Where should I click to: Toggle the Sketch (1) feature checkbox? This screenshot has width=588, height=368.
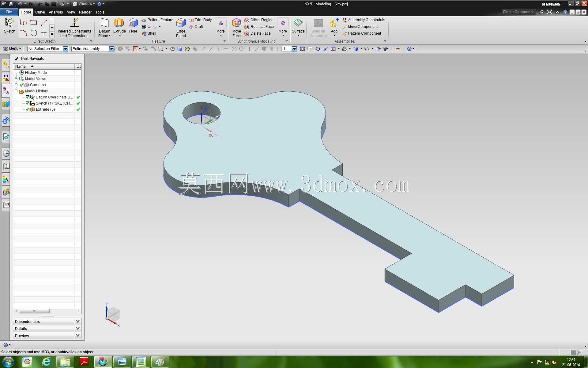pyautogui.click(x=28, y=103)
